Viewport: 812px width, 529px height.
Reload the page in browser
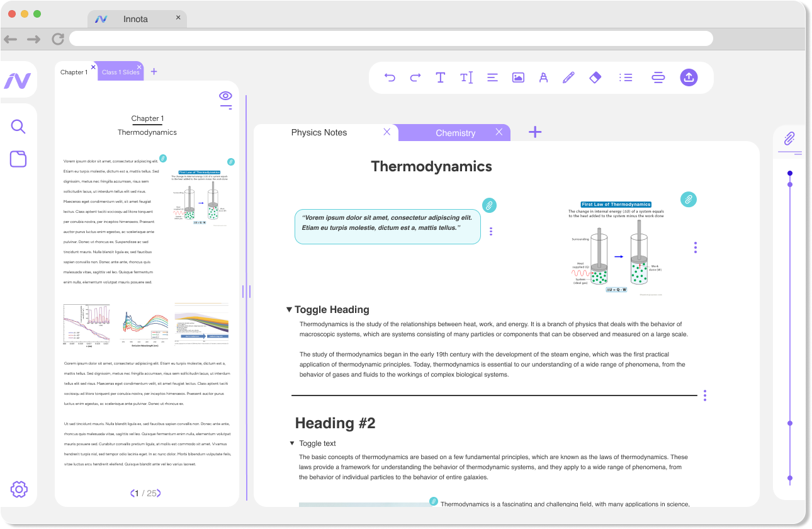click(x=58, y=39)
